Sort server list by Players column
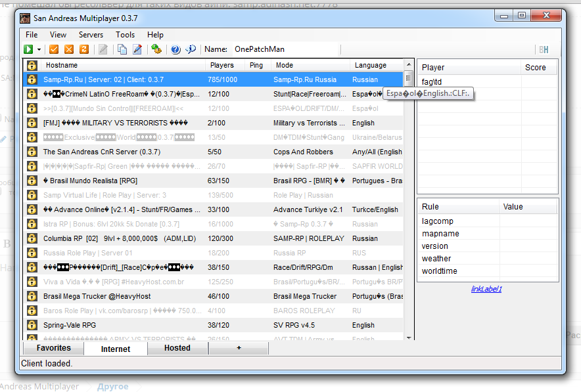The width and height of the screenshot is (581, 392). (225, 65)
